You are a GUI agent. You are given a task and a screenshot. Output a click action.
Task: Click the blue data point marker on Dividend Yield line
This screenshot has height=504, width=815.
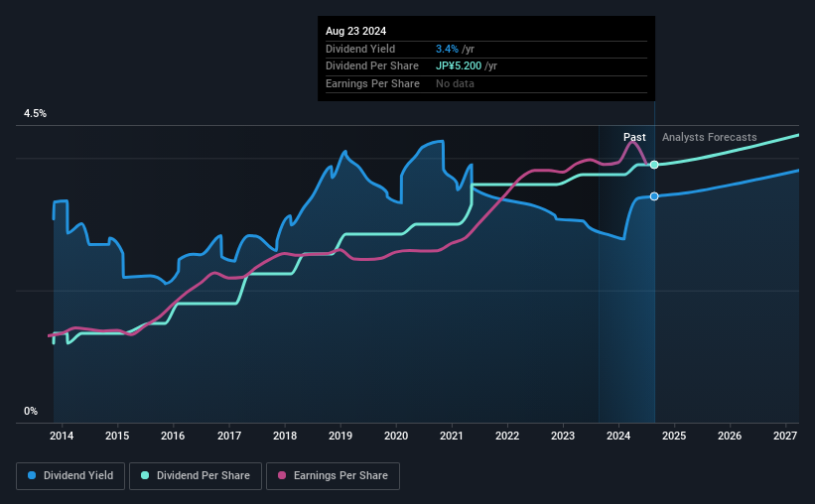pos(654,196)
